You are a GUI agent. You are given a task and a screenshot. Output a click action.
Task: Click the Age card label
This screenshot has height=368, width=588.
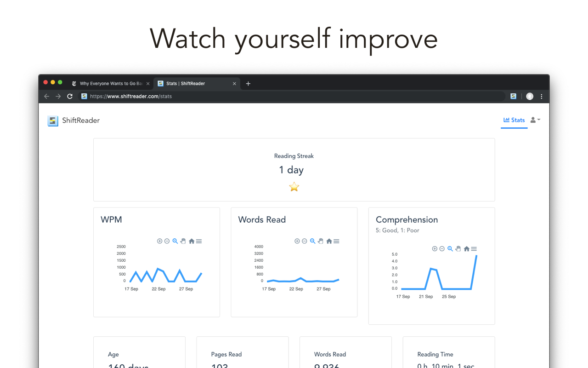[x=113, y=354]
